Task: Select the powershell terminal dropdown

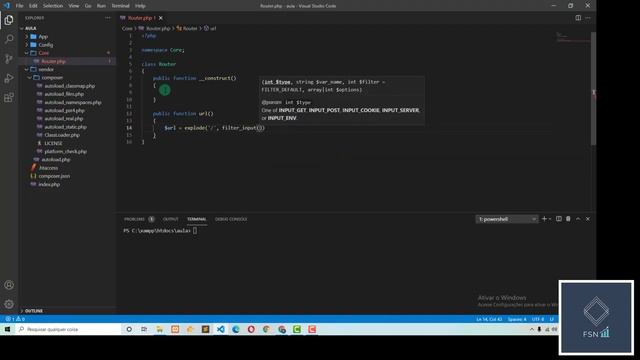Action: (507, 219)
